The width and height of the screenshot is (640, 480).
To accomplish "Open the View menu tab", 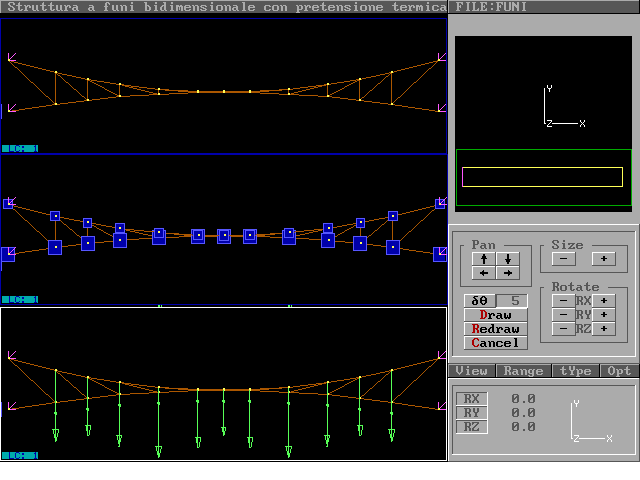I will (471, 371).
